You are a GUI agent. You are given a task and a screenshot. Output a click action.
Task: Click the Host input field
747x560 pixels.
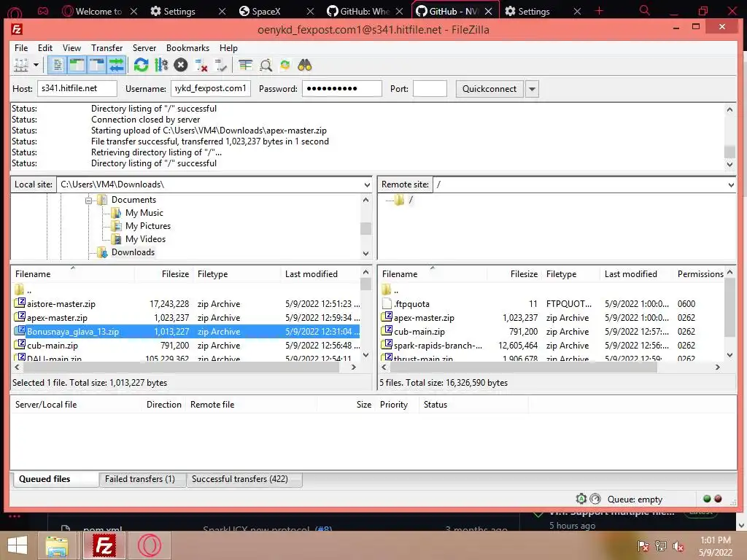[77, 88]
